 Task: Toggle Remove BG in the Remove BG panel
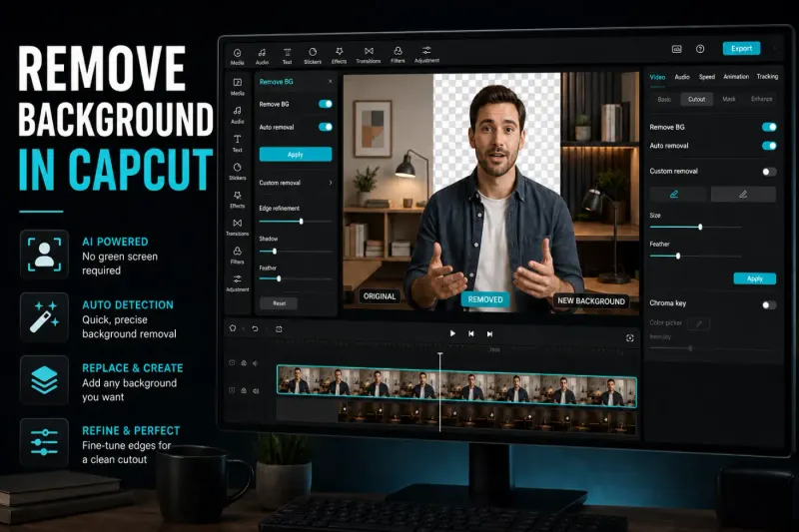(326, 104)
